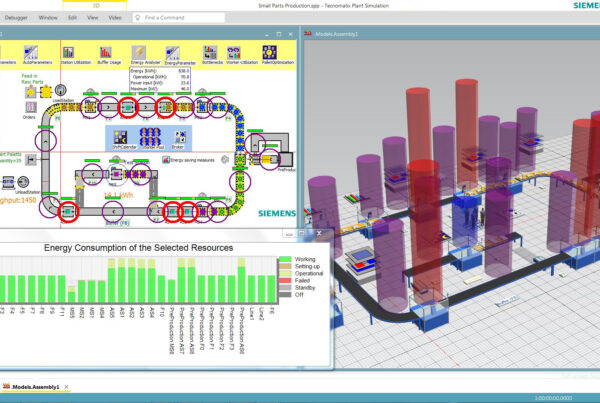Click the orange 14.1 kWh energy display

119,196
